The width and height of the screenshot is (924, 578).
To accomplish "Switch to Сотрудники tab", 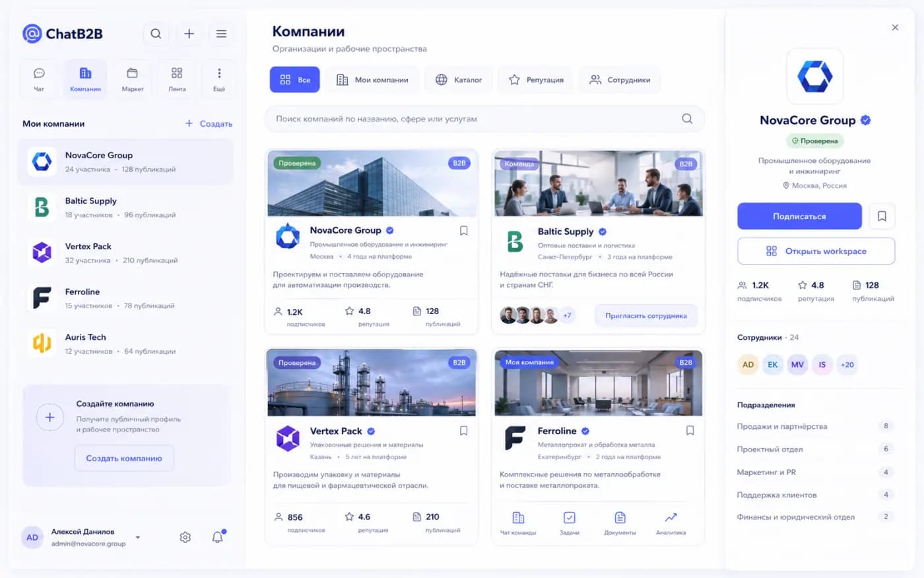I will pos(620,80).
